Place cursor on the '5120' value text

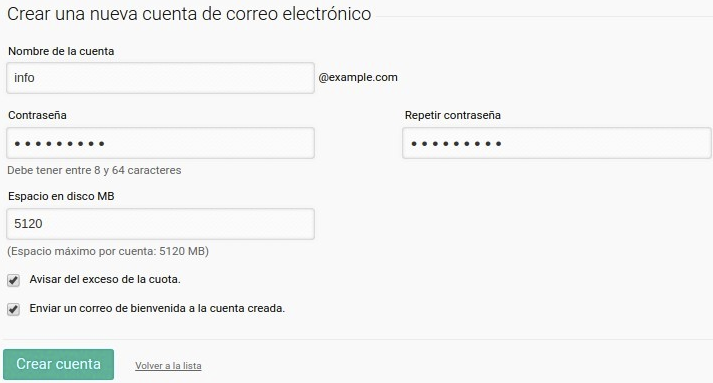[28, 224]
